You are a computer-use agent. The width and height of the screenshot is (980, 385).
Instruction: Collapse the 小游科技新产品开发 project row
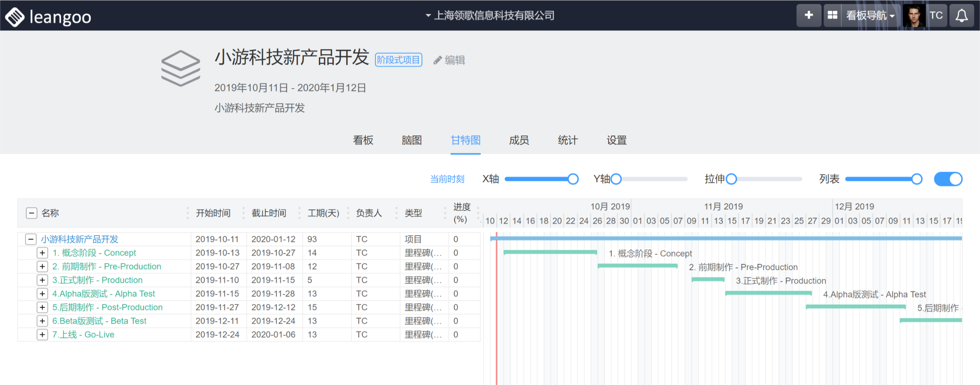click(31, 239)
